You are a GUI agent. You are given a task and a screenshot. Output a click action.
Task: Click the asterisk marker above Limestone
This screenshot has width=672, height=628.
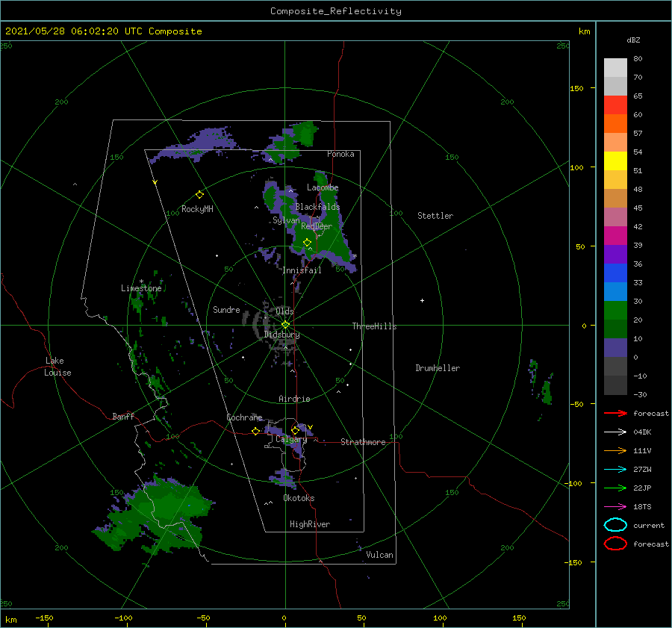141,282
